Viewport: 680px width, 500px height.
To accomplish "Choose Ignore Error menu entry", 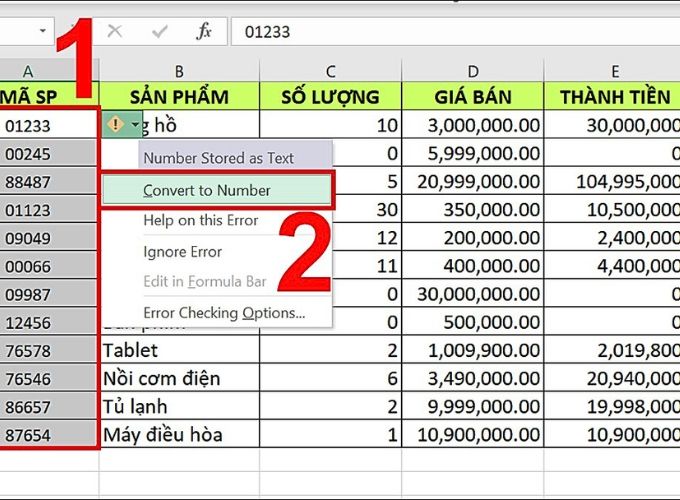I will (183, 252).
